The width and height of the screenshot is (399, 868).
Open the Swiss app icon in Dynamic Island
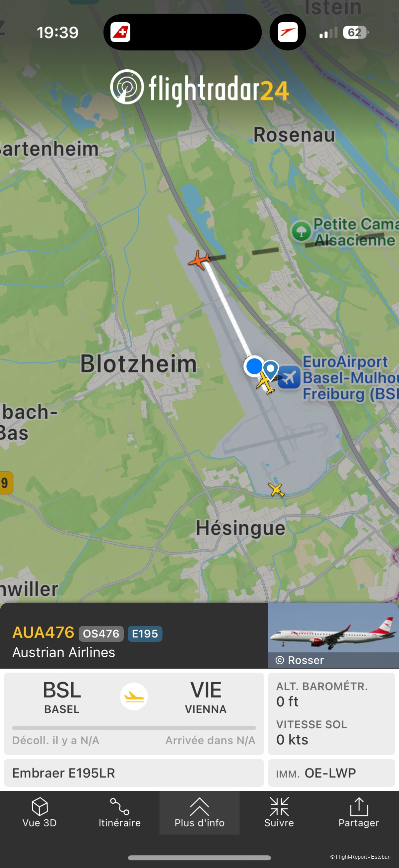(121, 32)
